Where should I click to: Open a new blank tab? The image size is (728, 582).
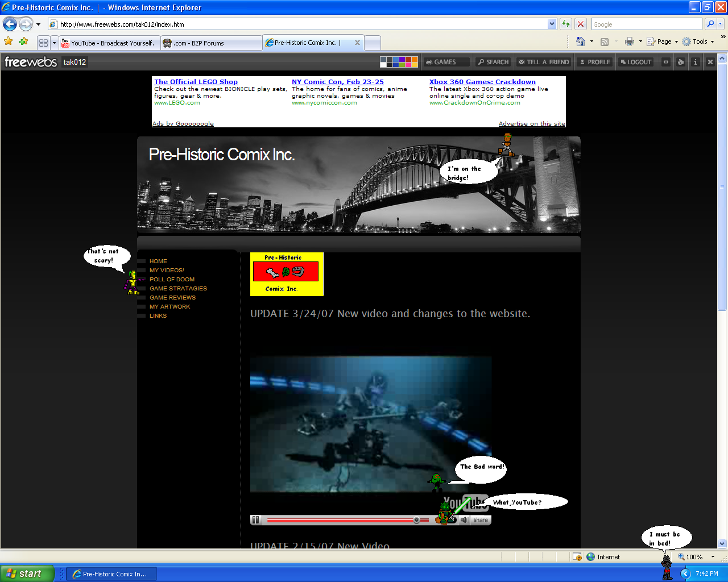(373, 43)
